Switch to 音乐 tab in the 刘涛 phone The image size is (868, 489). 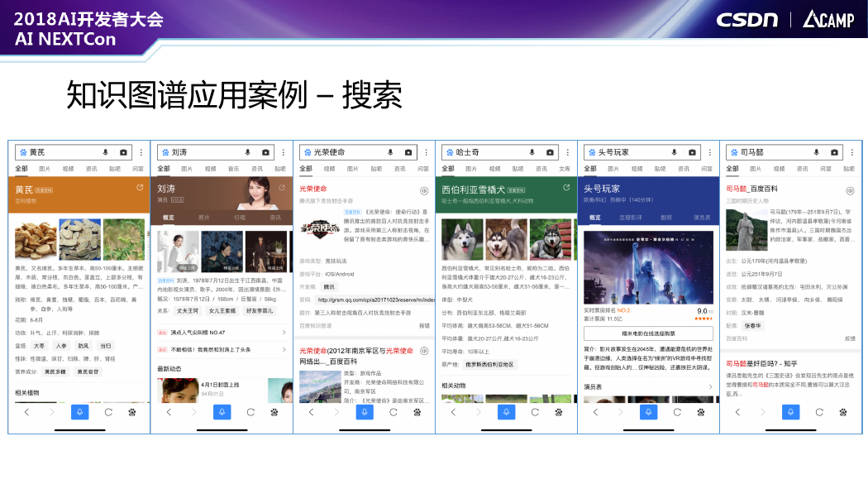[234, 169]
